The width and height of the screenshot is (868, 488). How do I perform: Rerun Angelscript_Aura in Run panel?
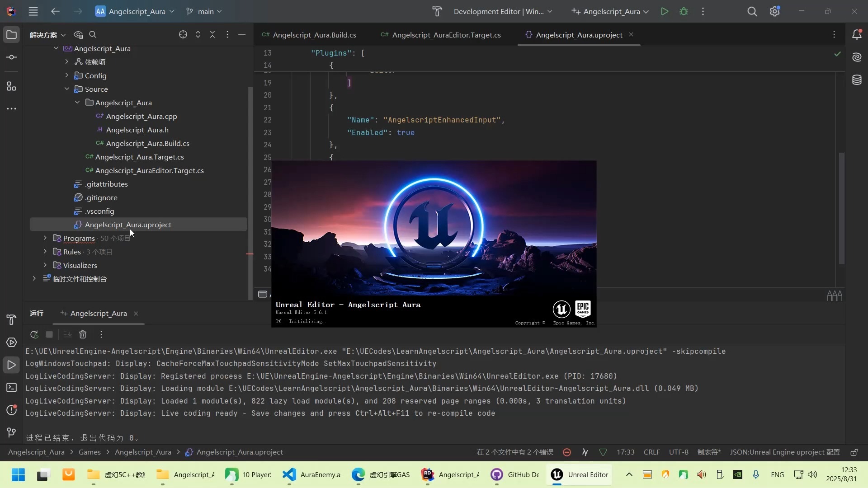tap(34, 334)
